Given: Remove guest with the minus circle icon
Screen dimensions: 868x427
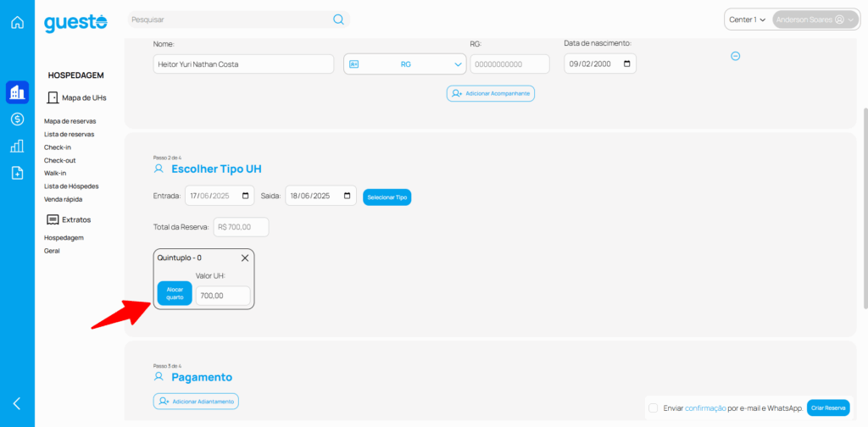Looking at the screenshot, I should 735,56.
